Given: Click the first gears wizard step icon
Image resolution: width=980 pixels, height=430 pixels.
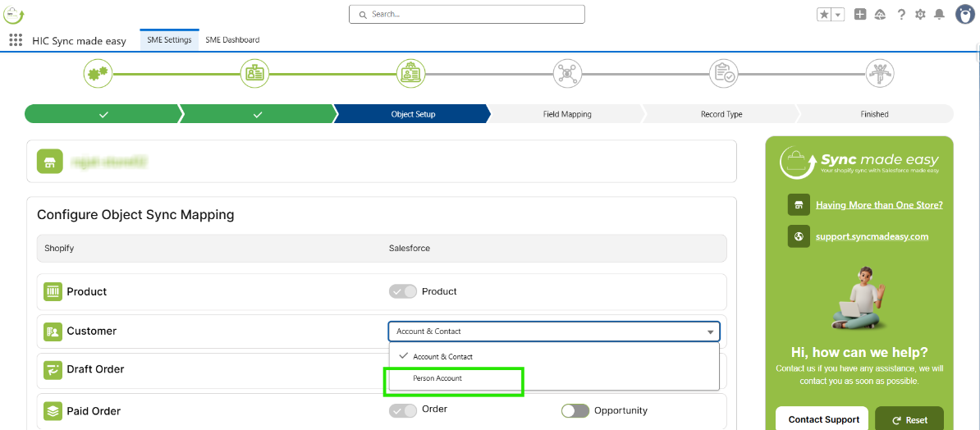Looking at the screenshot, I should 98,74.
